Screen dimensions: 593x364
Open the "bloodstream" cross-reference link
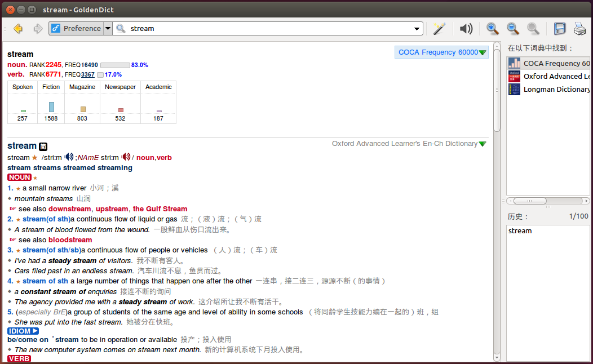pos(70,240)
